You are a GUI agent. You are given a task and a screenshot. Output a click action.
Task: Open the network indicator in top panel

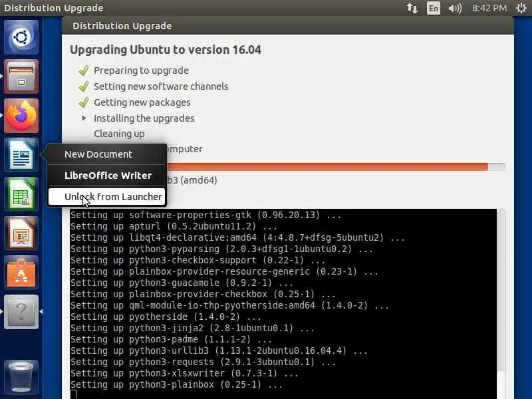coord(412,8)
